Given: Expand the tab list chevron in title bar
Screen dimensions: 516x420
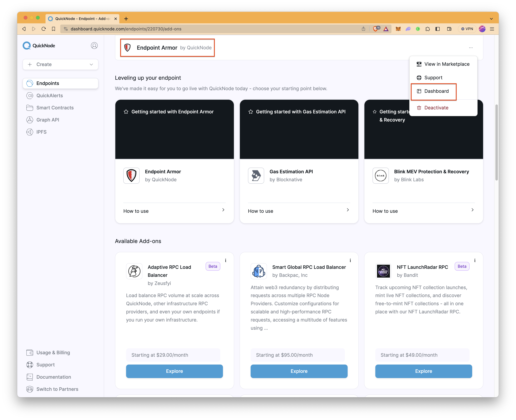Looking at the screenshot, I should point(491,19).
